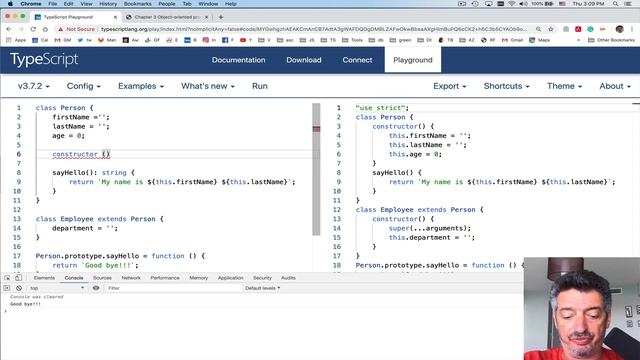Open the Facebook 'F' bookmark

(228, 40)
